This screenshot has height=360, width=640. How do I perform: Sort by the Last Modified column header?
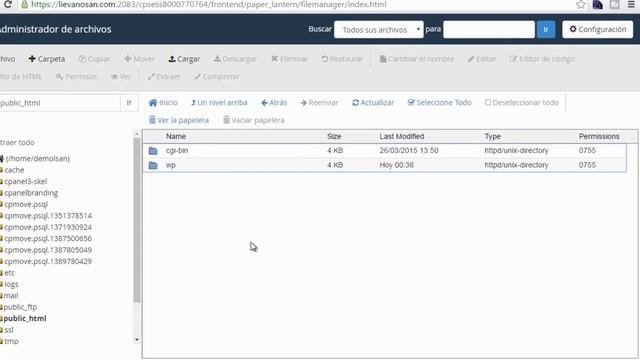(402, 136)
